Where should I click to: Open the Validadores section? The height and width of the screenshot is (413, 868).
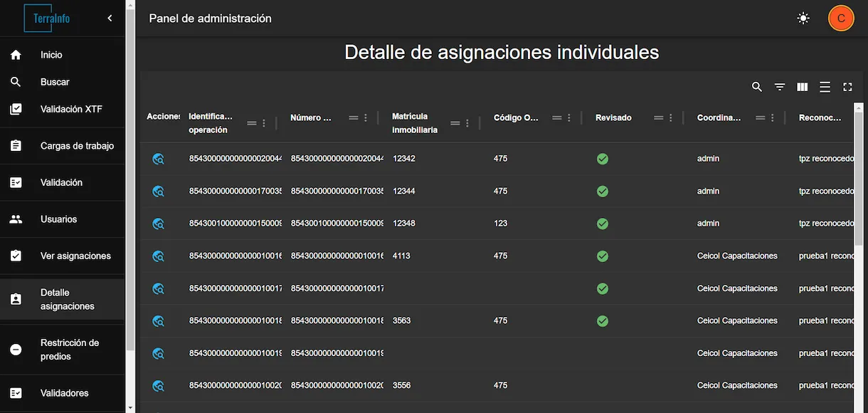tap(63, 392)
